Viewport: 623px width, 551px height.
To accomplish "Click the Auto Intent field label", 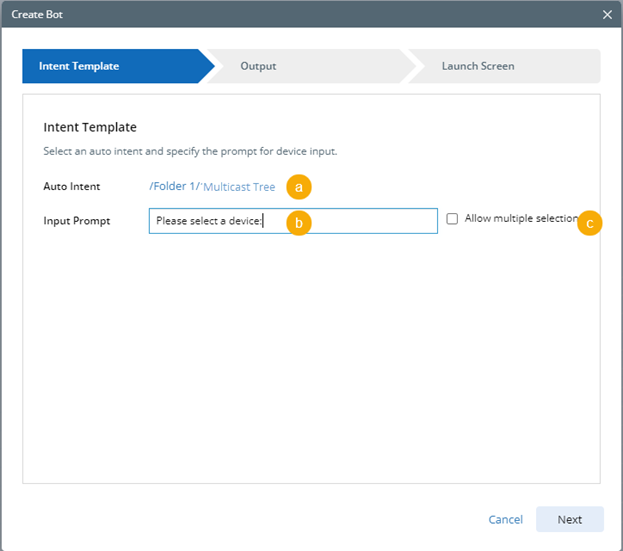I will (72, 187).
